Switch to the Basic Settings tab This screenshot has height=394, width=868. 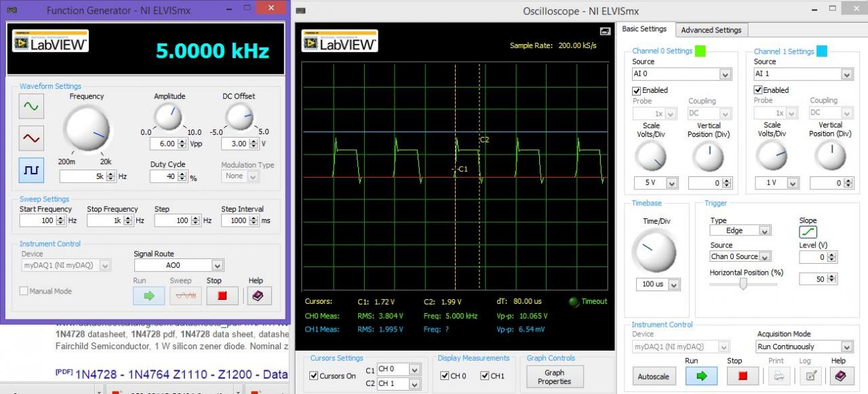point(644,29)
